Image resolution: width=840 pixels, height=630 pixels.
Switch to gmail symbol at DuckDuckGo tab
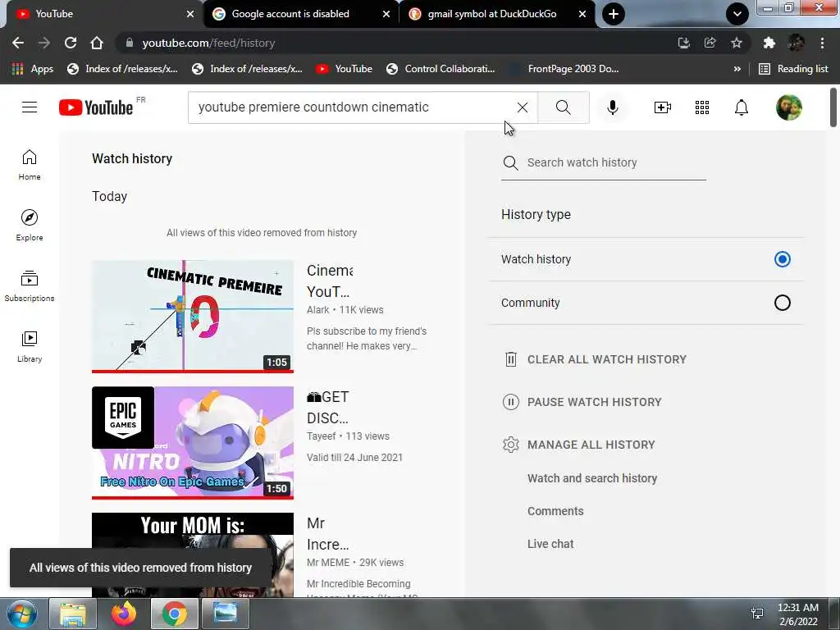(x=497, y=14)
